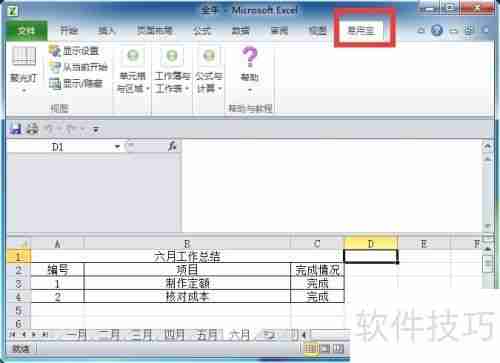
Task: Open the 文件 file tab
Action: [26, 31]
